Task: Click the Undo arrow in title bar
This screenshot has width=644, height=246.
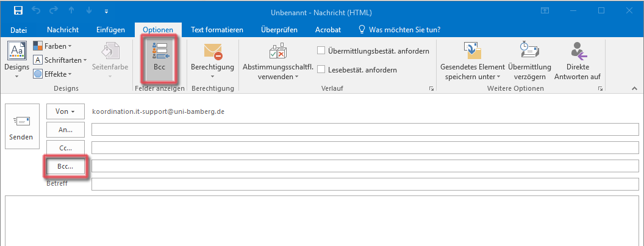Action: pyautogui.click(x=36, y=11)
